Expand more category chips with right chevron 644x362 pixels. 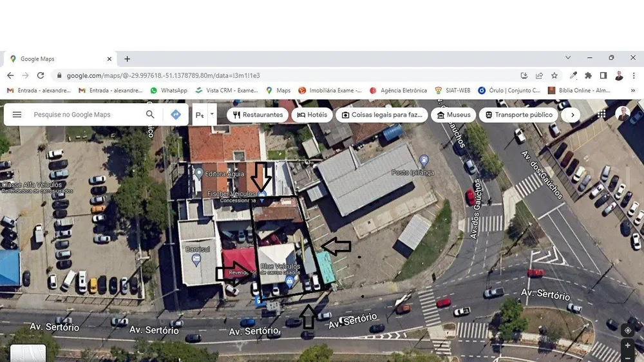(573, 115)
